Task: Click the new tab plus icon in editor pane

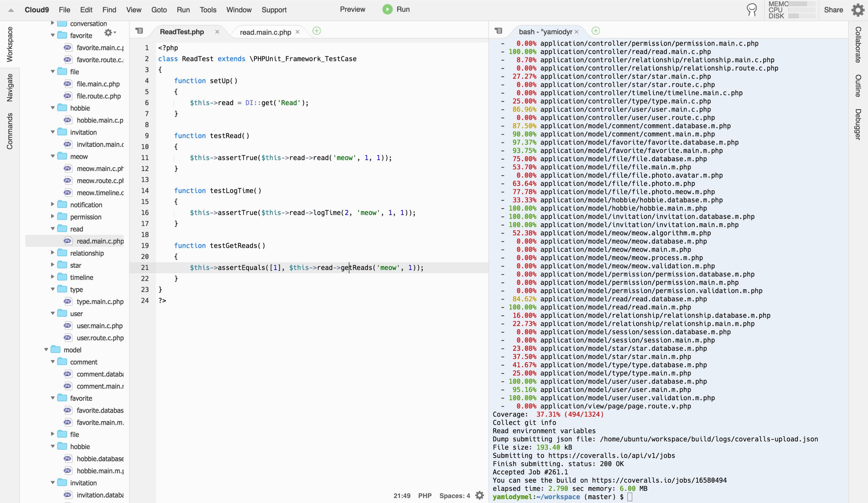Action: [317, 31]
